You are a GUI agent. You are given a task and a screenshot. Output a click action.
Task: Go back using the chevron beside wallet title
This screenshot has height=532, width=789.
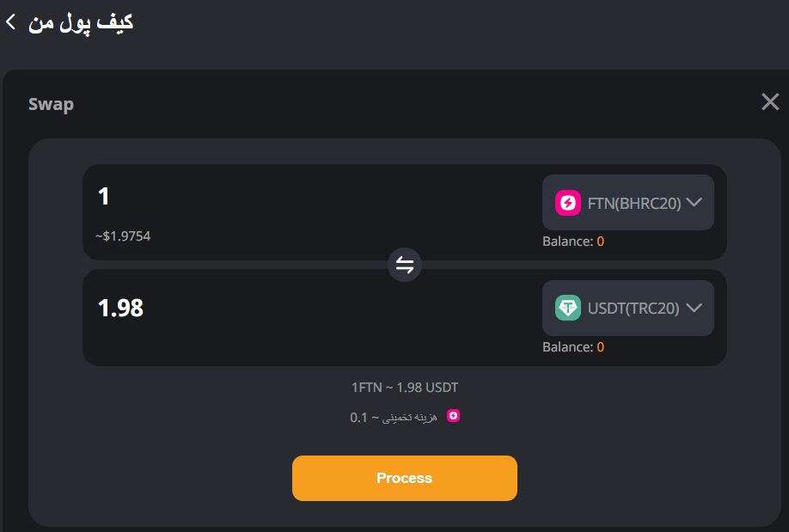click(10, 22)
